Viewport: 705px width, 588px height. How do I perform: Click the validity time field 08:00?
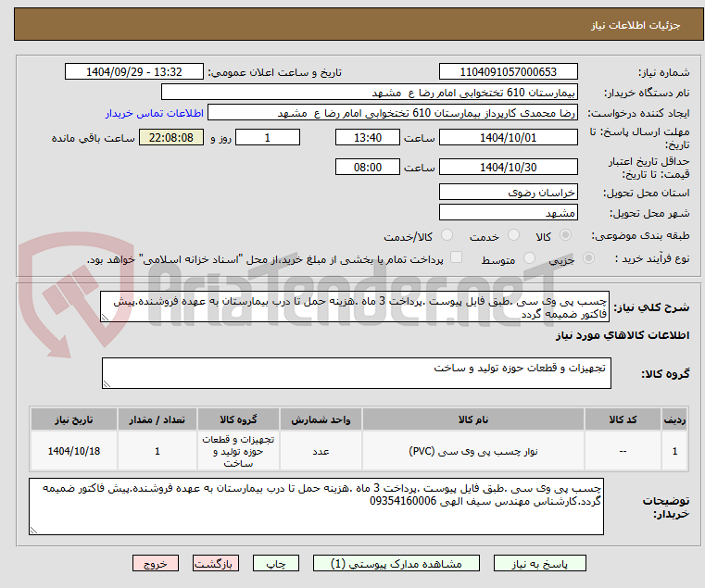(368, 168)
